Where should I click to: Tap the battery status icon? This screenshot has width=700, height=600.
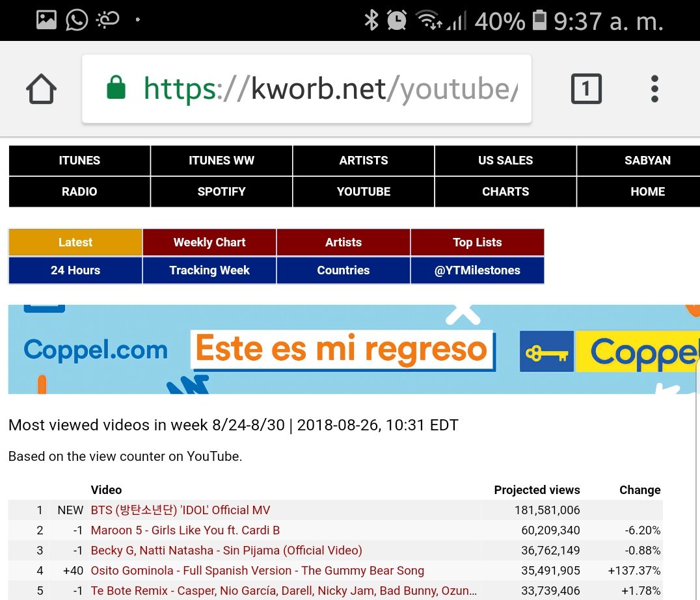(539, 20)
